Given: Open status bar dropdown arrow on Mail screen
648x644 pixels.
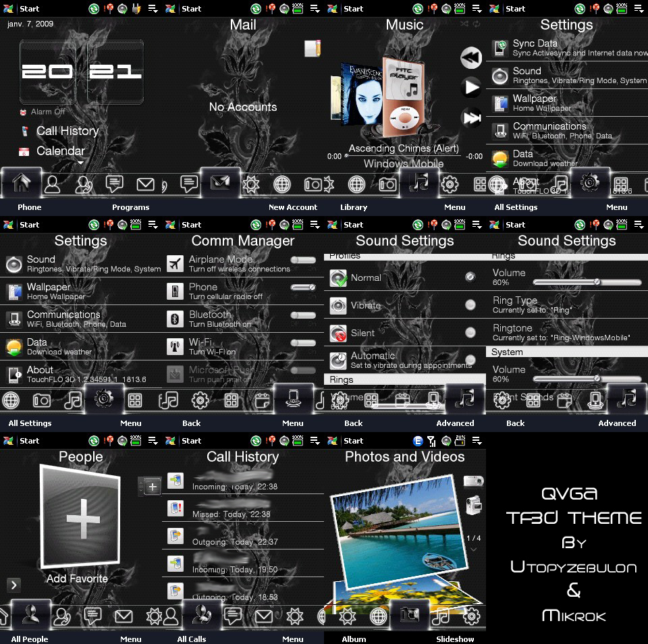Looking at the screenshot, I should click(315, 8).
